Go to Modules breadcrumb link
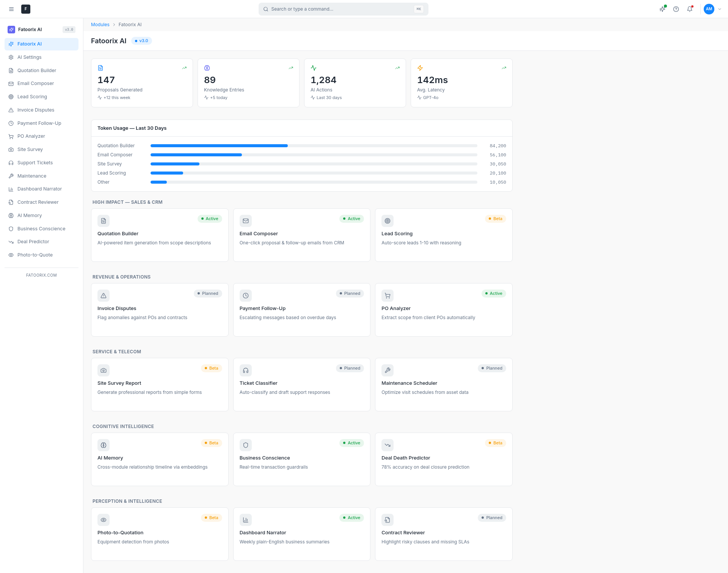The height and width of the screenshot is (573, 728). 100,25
